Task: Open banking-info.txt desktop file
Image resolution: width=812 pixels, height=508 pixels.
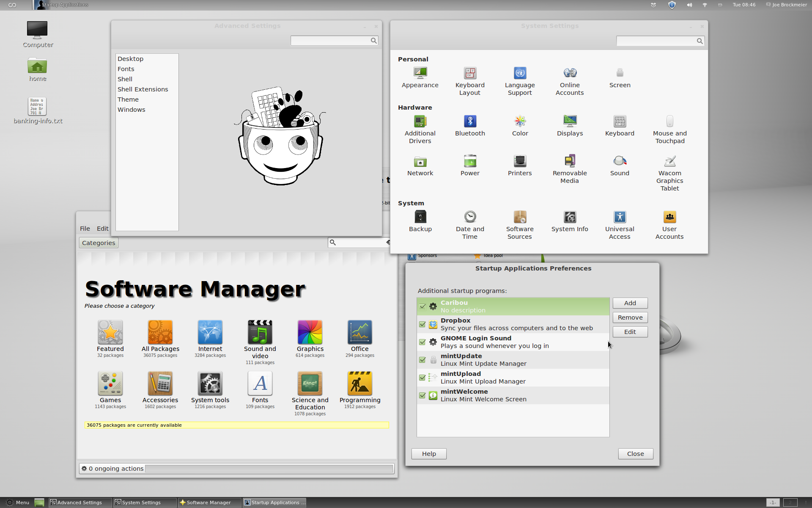Action: (x=38, y=111)
